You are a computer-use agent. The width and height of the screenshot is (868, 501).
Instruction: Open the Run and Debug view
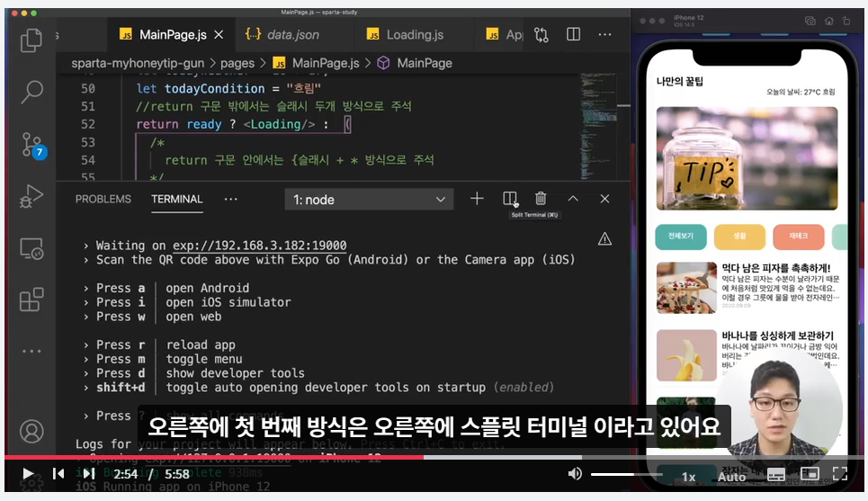tap(31, 196)
